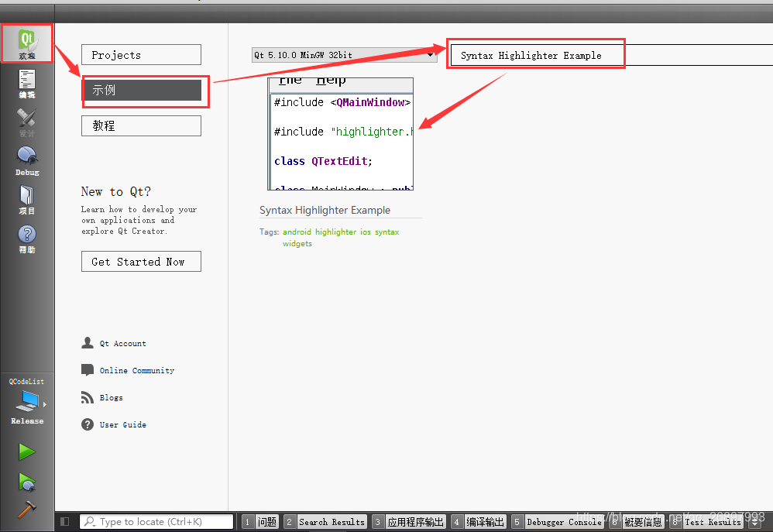This screenshot has height=532, width=773.
Task: Click the User Guide question icon
Action: pos(88,424)
